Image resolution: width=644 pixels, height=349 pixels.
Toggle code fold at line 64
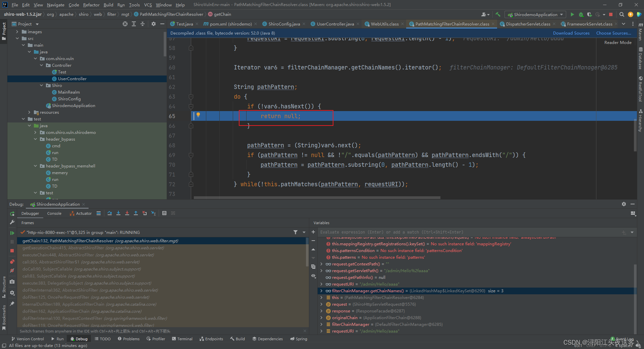191,106
